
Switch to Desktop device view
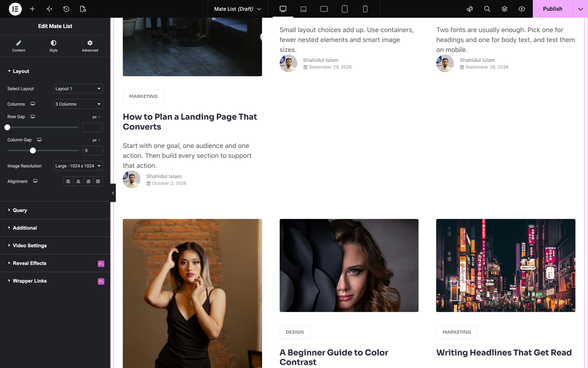pyautogui.click(x=283, y=9)
